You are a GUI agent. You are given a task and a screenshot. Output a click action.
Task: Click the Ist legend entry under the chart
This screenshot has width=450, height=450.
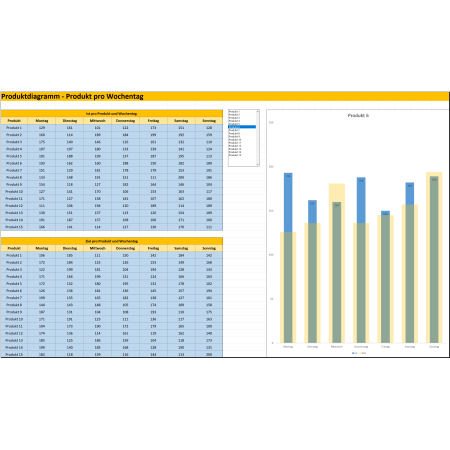coord(355,353)
